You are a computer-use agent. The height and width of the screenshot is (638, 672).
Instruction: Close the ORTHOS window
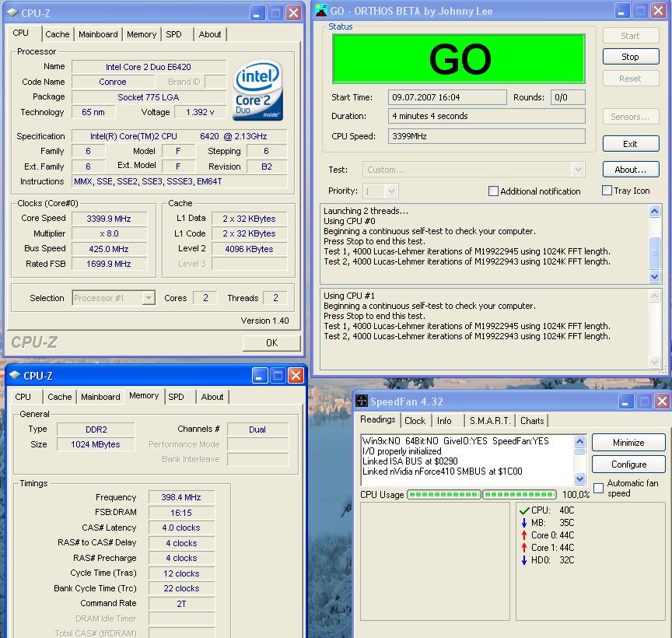tap(658, 11)
